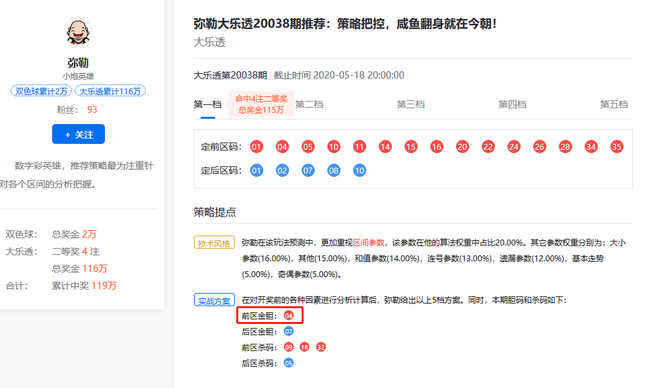Click the 弥勒 author name
Screen dimensions: 650x388
pos(78,63)
